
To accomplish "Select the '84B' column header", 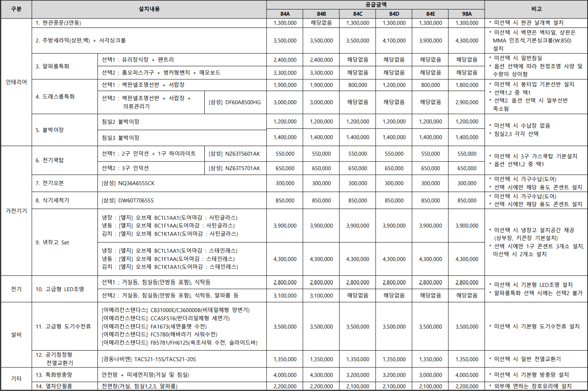I will click(x=321, y=14).
